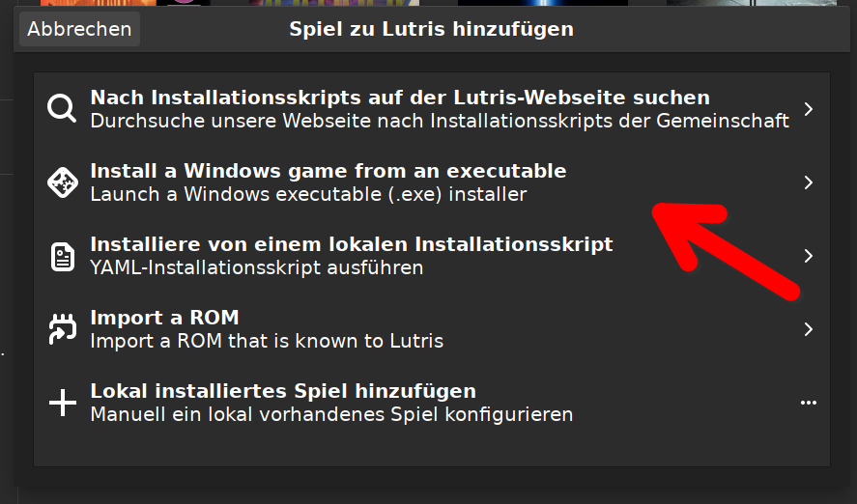
Task: Select Installiere von einem lokalen Installationsskript
Action: [x=352, y=244]
